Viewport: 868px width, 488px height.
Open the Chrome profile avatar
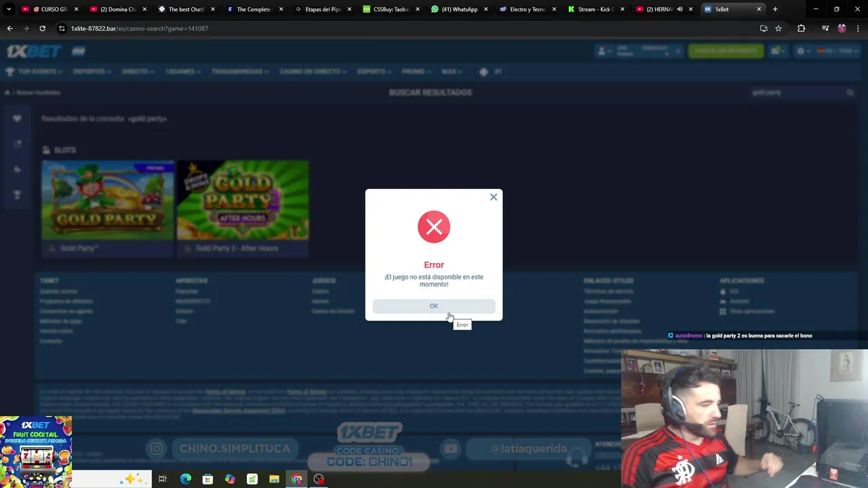[x=842, y=28]
